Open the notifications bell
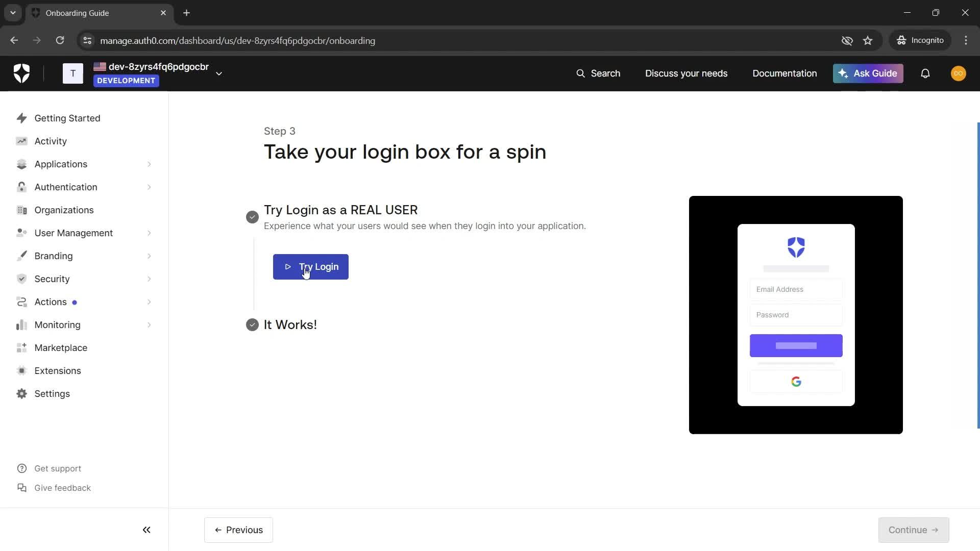The height and width of the screenshot is (551, 980). 925,73
